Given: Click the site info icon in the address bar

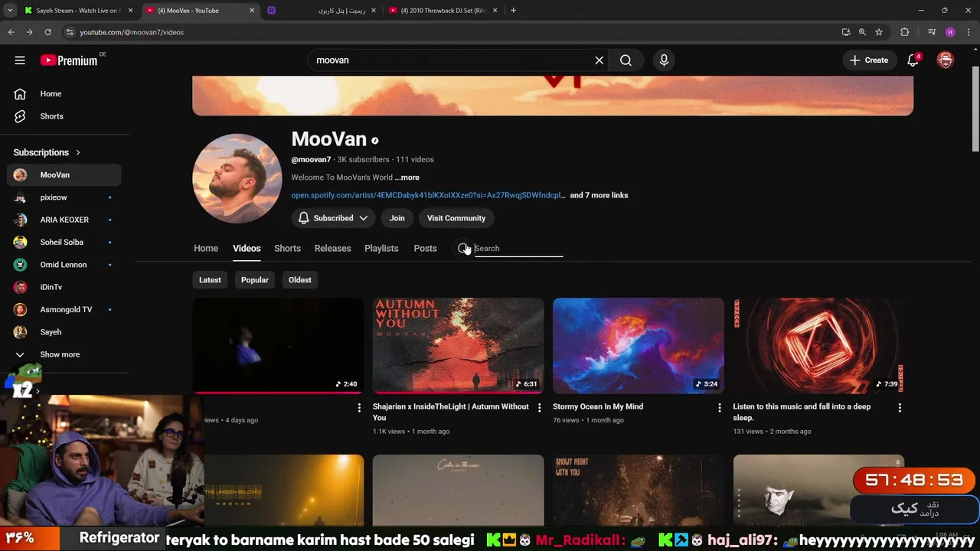Looking at the screenshot, I should 69,32.
